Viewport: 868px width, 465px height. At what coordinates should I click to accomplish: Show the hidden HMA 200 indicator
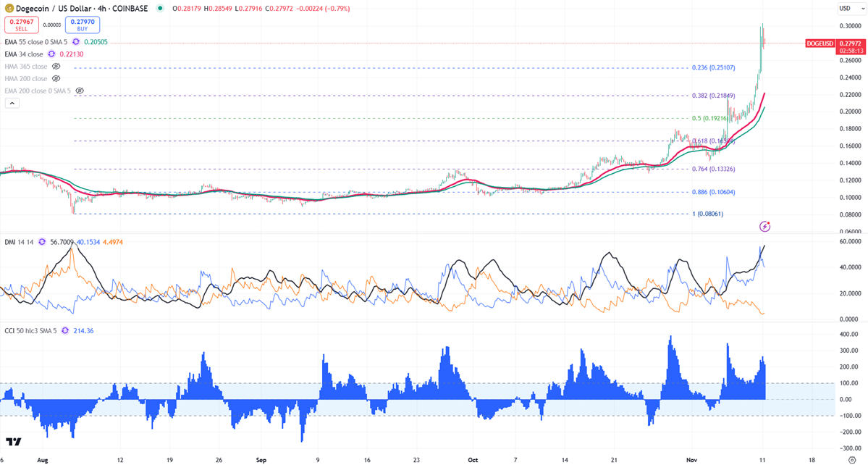point(56,79)
